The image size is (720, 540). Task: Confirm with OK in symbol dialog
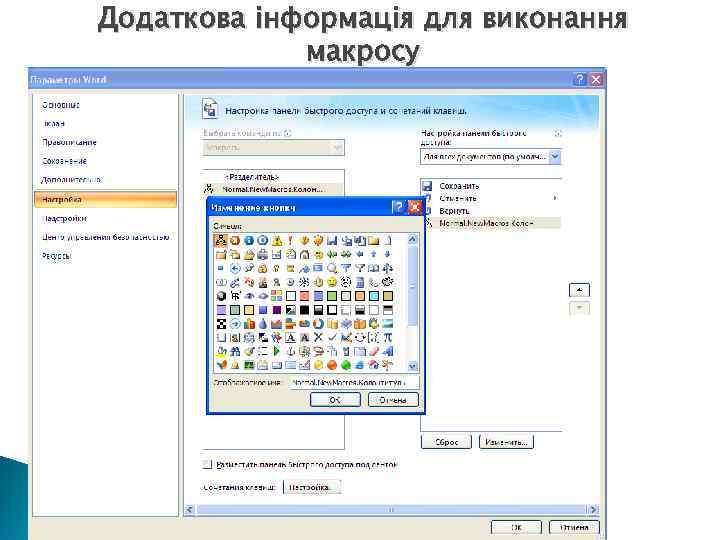click(335, 399)
